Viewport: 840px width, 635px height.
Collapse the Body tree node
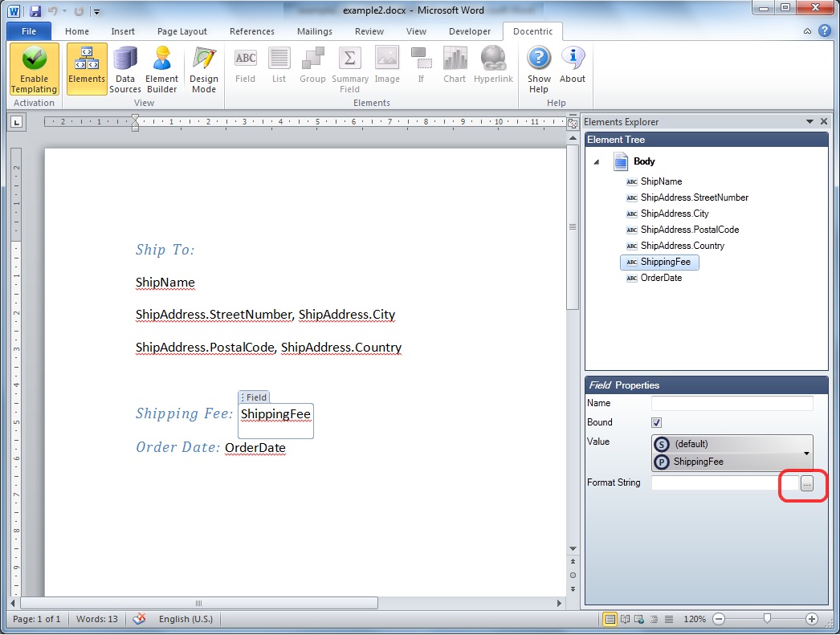click(596, 161)
